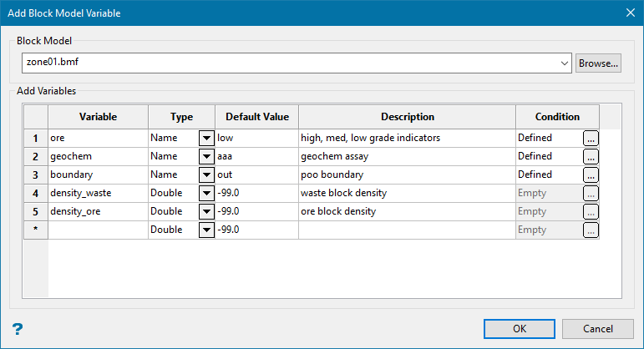Select the Description column header
The height and width of the screenshot is (349, 644).
[x=407, y=117]
